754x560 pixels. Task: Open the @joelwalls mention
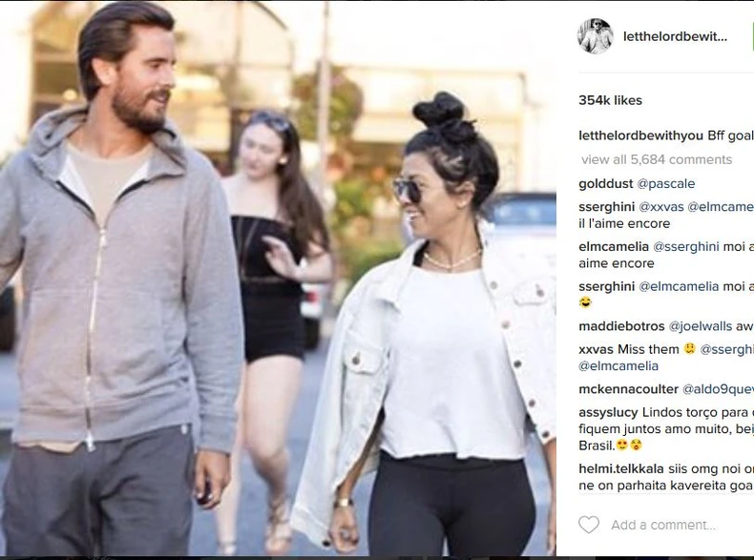(x=701, y=326)
